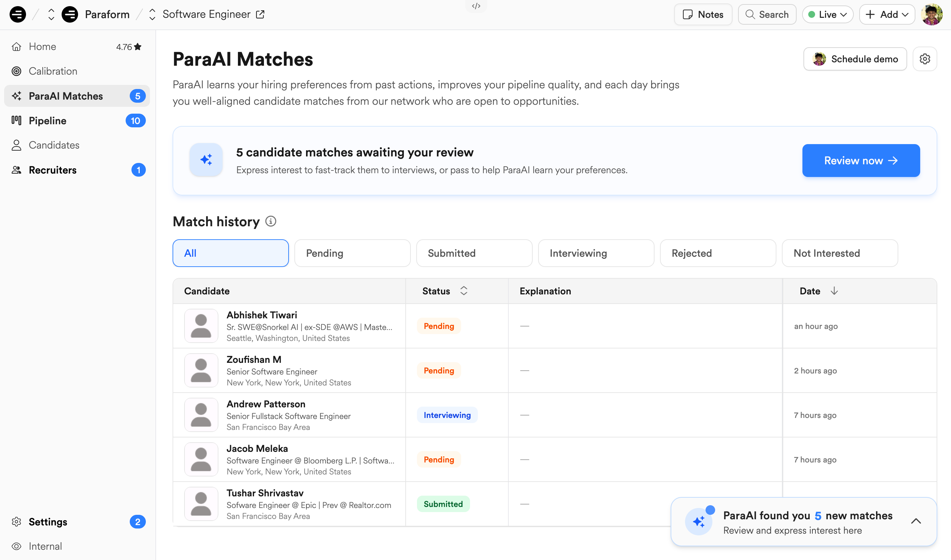
Task: Select the Rejected filter tab
Action: pyautogui.click(x=718, y=253)
